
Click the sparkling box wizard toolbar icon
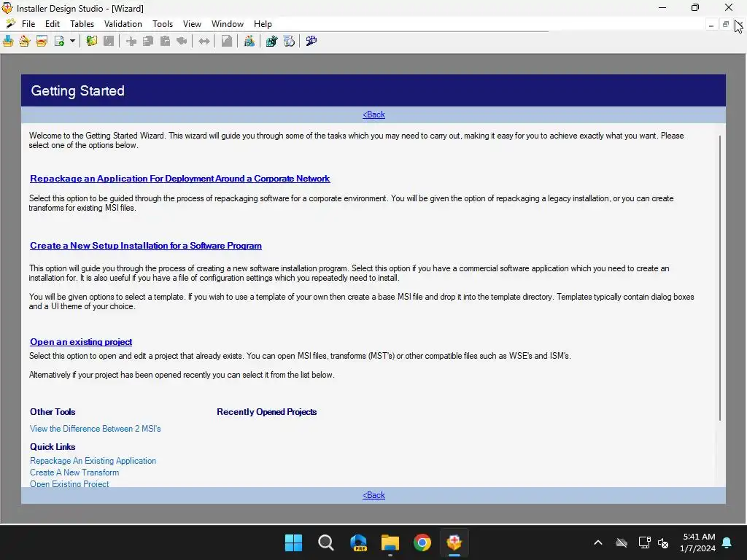point(25,42)
